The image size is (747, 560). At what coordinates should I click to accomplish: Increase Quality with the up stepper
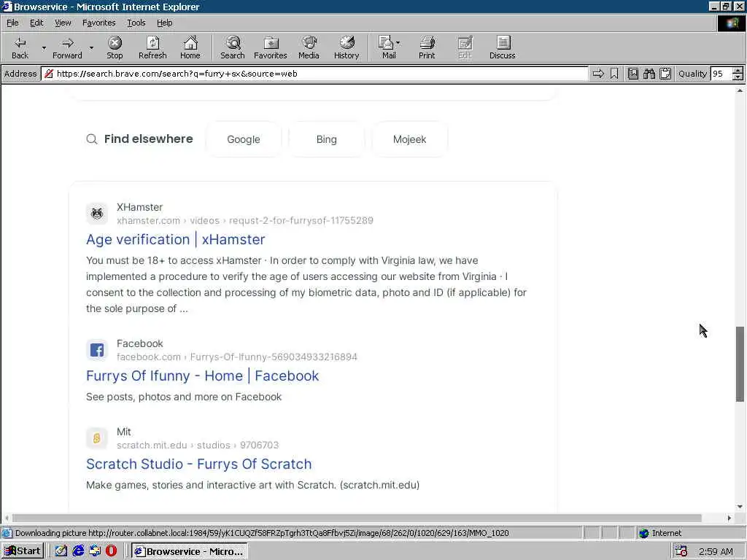(738, 71)
